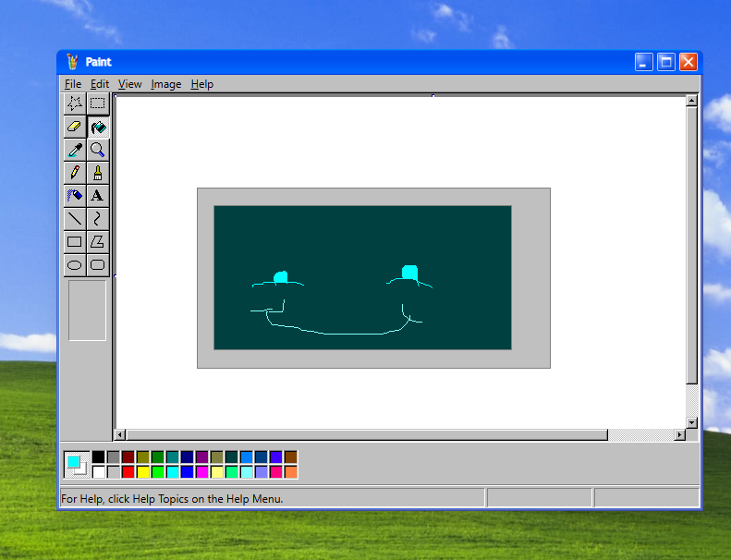Select the orange color swatch

tap(291, 472)
